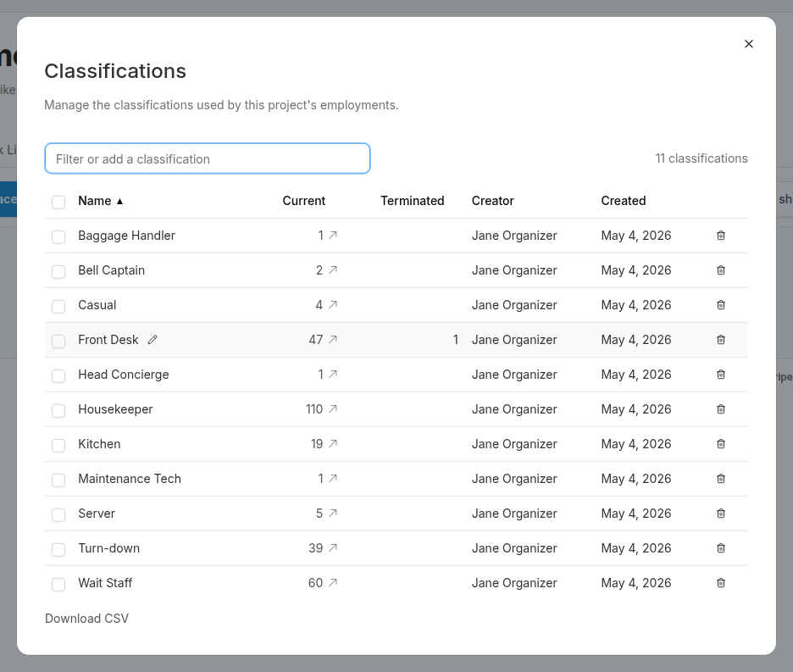Screen dimensions: 793x672
Task: Open Head Concierge current employments arrow
Action: point(333,374)
